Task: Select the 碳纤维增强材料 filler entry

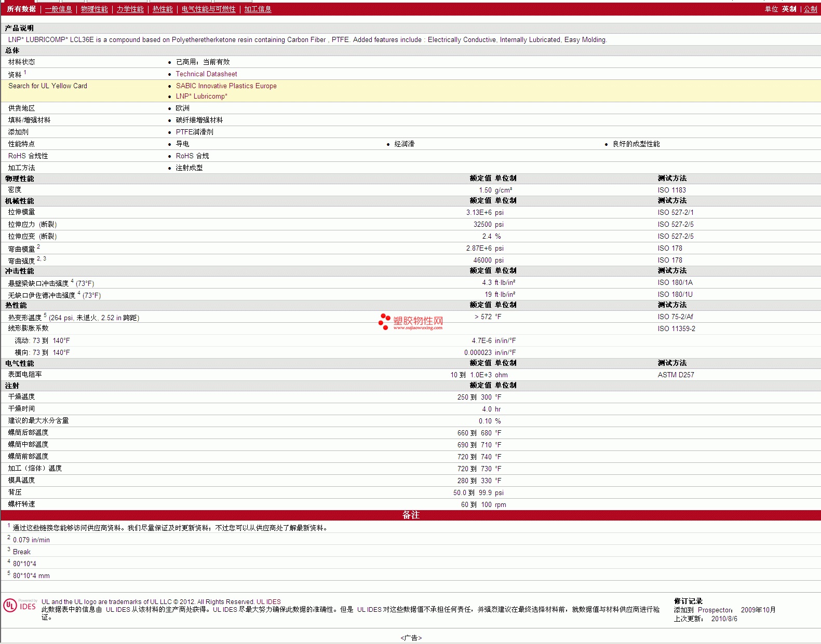Action: (199, 120)
